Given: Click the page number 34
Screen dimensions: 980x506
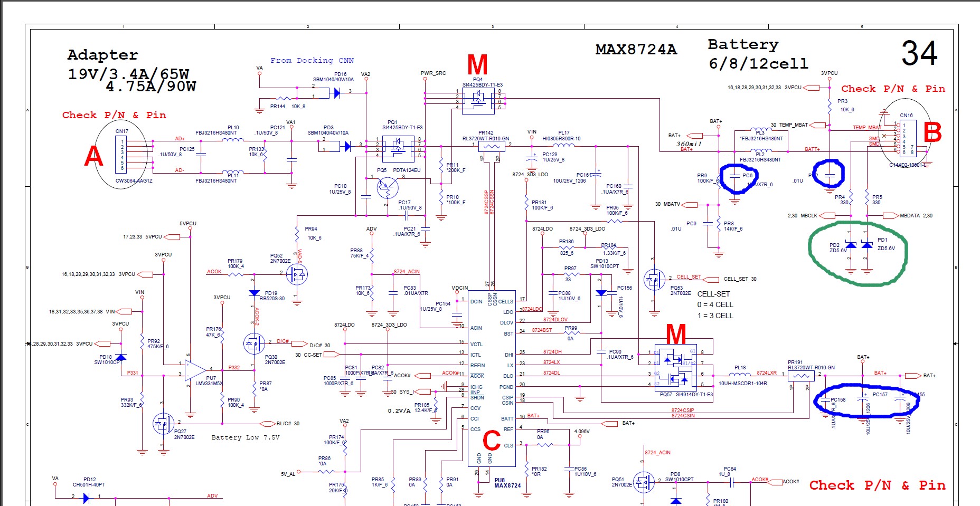Looking at the screenshot, I should [919, 53].
